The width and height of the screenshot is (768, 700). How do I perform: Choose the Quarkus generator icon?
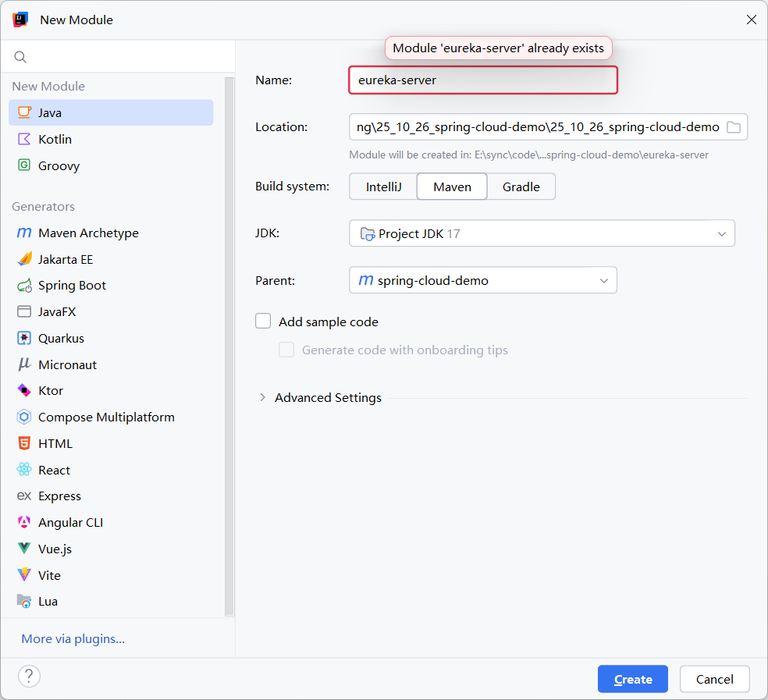click(x=24, y=339)
